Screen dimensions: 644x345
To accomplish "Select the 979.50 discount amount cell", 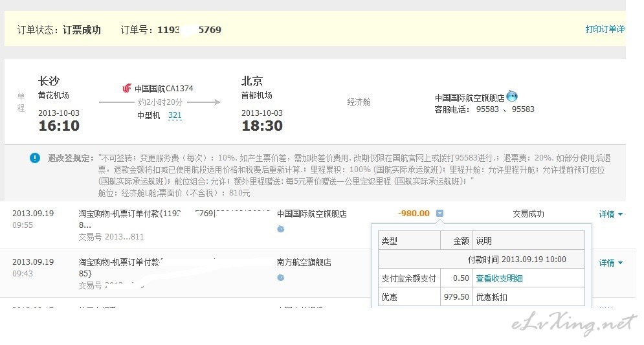I will click(456, 297).
